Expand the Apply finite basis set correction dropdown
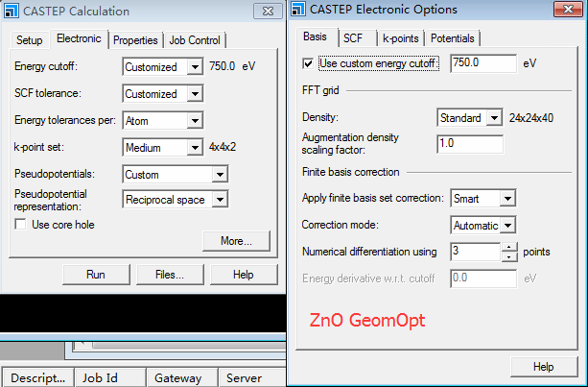588x387 pixels. point(507,198)
